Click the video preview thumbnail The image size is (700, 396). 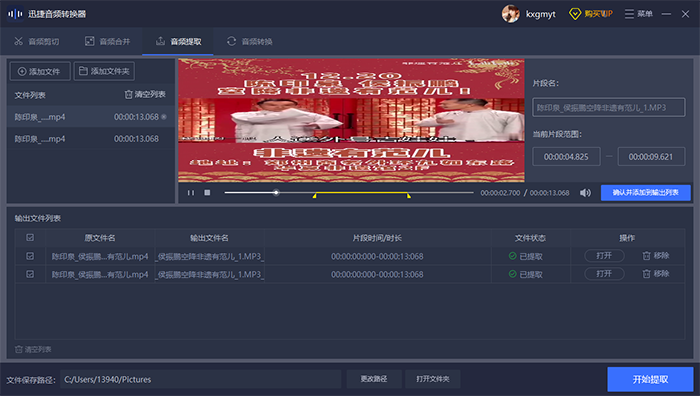pyautogui.click(x=351, y=120)
